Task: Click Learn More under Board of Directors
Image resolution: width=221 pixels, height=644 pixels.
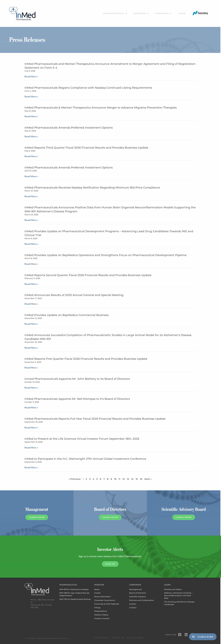Action: coord(110,517)
